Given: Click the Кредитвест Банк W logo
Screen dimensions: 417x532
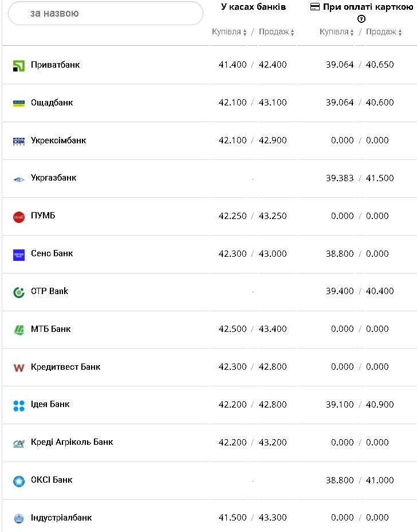Looking at the screenshot, I should tap(19, 367).
